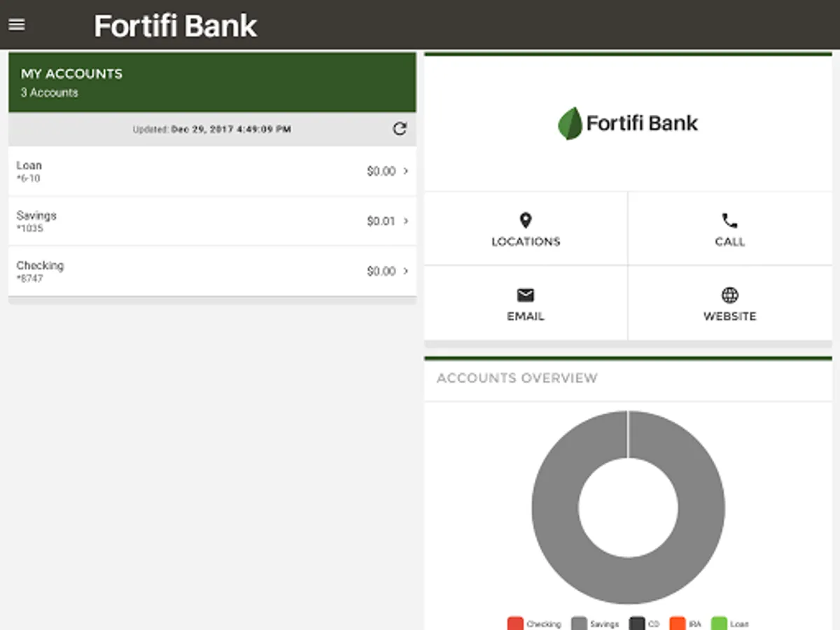Click the Fortifi Bank leaf logo

(570, 123)
